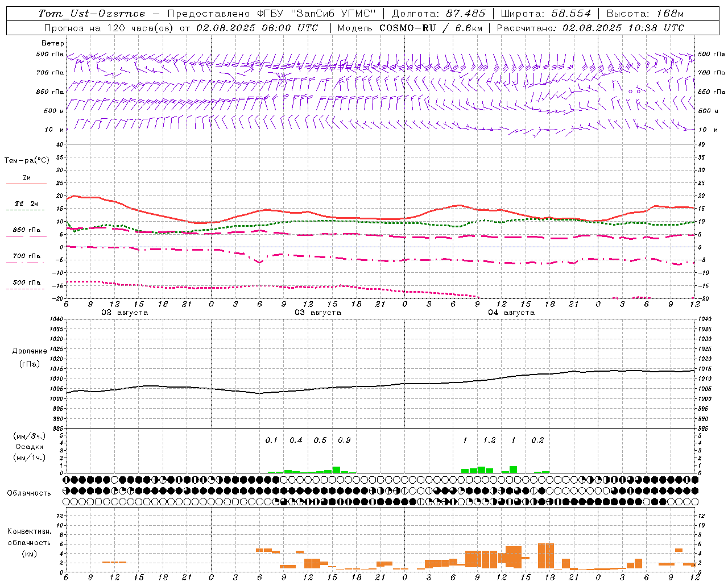Viewport: 728px width, 582px height.
Task: Click the precipitation value 0.1
Action: pos(271,440)
